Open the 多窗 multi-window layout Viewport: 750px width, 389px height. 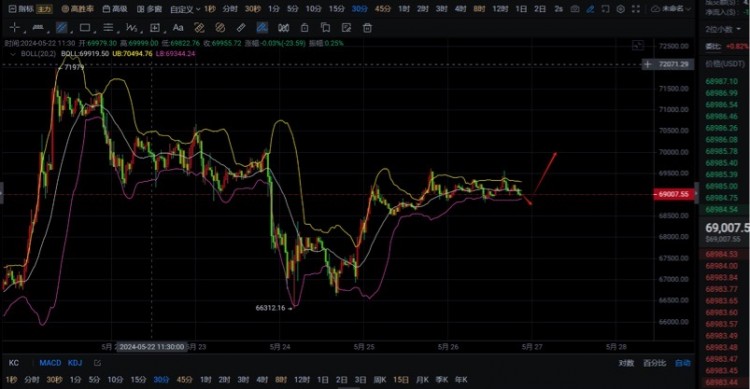(x=150, y=9)
